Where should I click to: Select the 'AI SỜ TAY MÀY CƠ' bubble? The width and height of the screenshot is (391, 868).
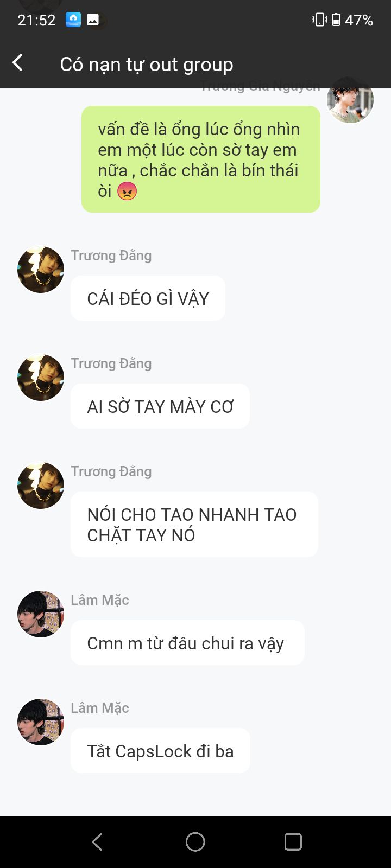(160, 406)
